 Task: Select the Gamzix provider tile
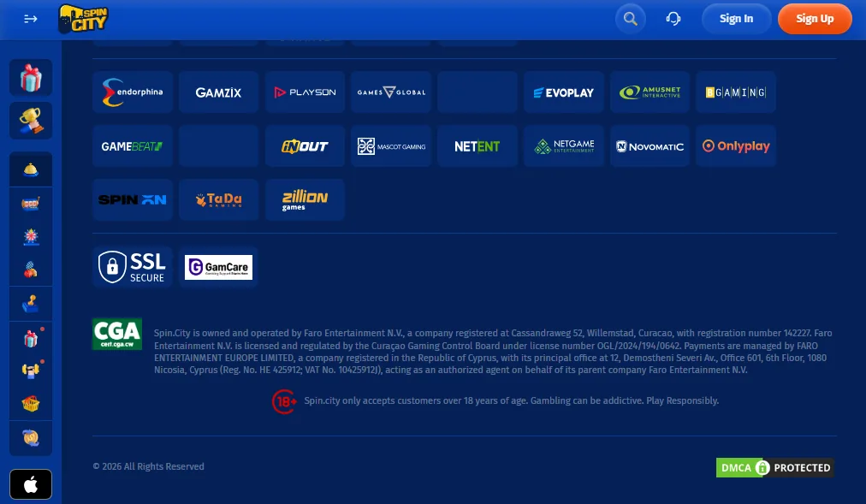[219, 92]
